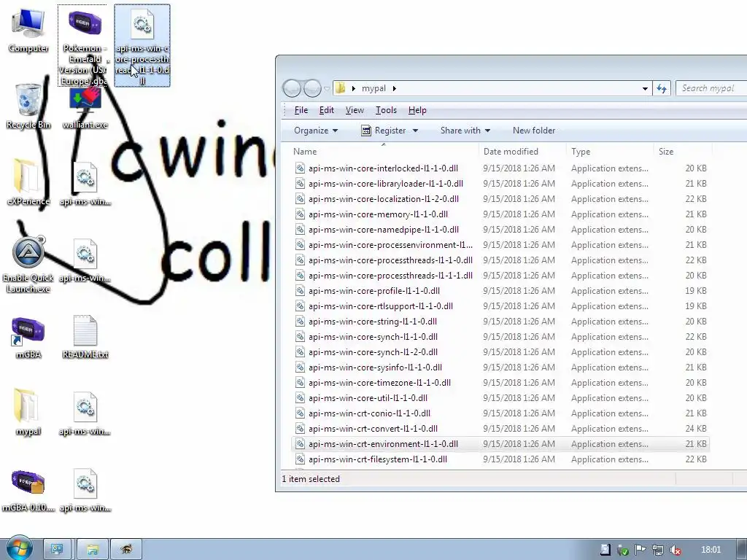Image resolution: width=747 pixels, height=560 pixels.
Task: Open the Edit menu
Action: click(x=326, y=110)
